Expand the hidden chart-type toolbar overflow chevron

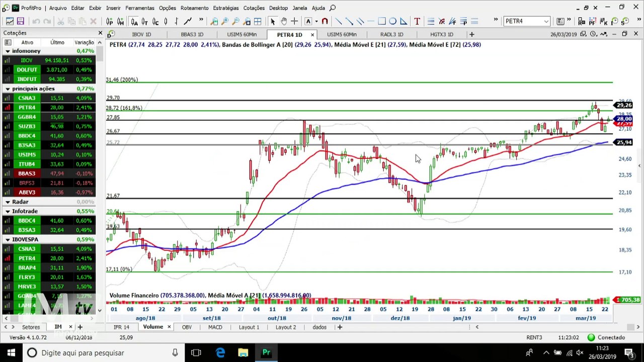point(201,21)
